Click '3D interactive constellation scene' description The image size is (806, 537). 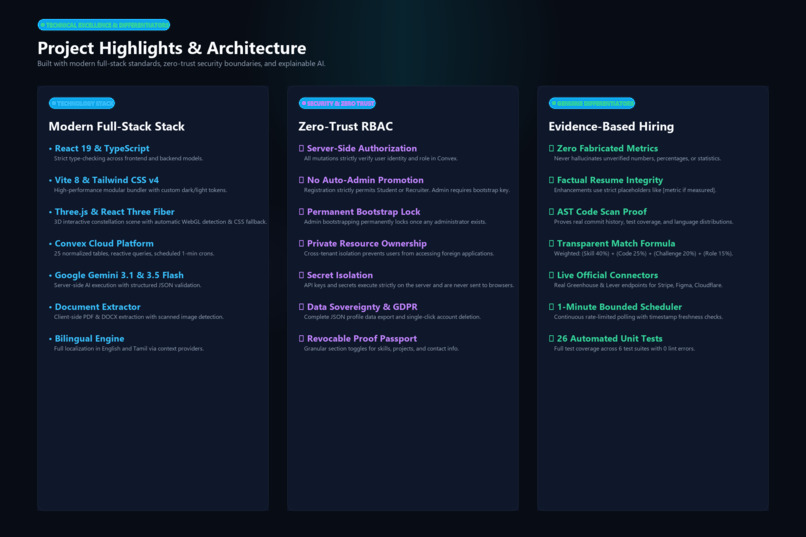(160, 222)
